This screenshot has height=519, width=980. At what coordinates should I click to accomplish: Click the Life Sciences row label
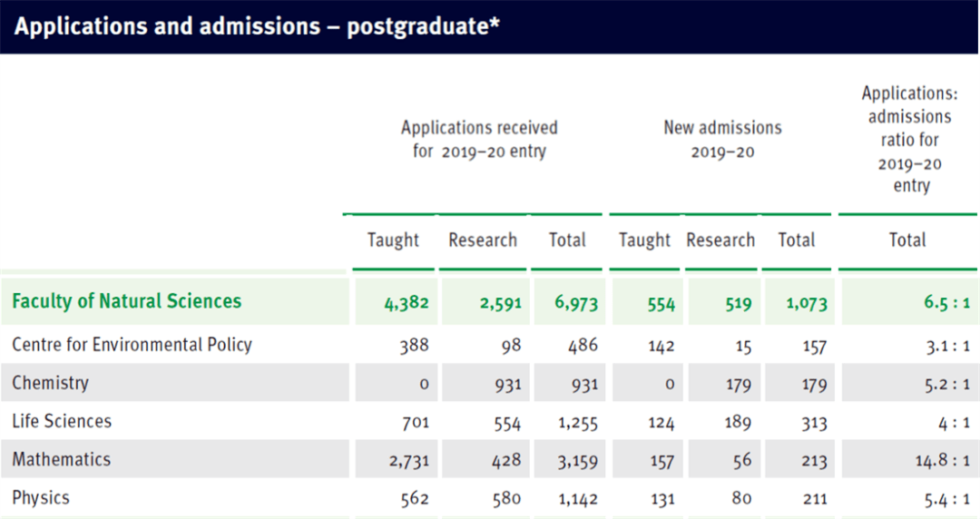62,421
